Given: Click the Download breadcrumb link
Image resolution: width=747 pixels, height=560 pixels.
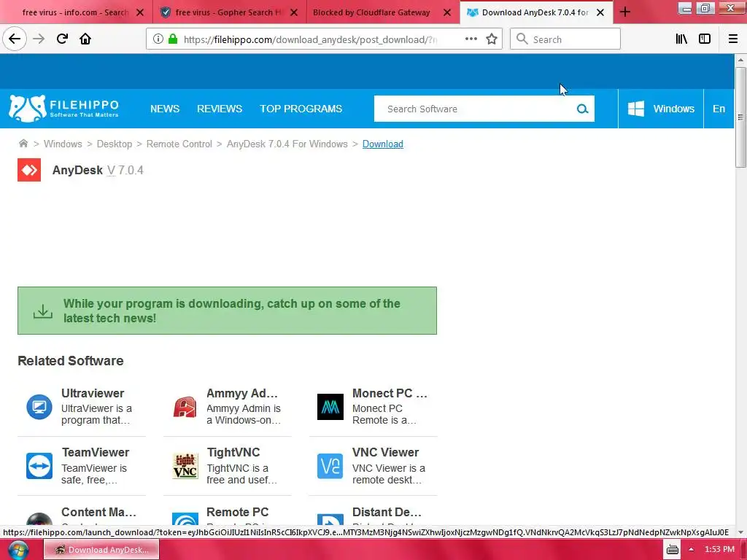Looking at the screenshot, I should (x=382, y=144).
